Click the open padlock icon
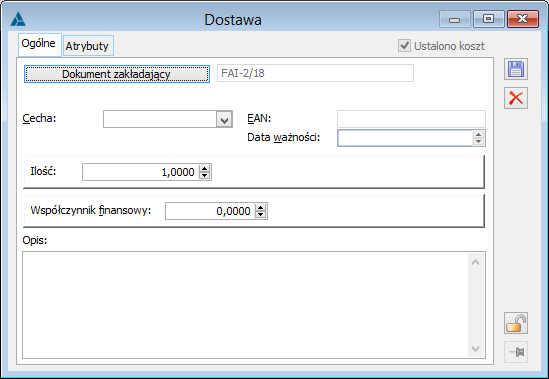549x379 pixels. tap(516, 323)
